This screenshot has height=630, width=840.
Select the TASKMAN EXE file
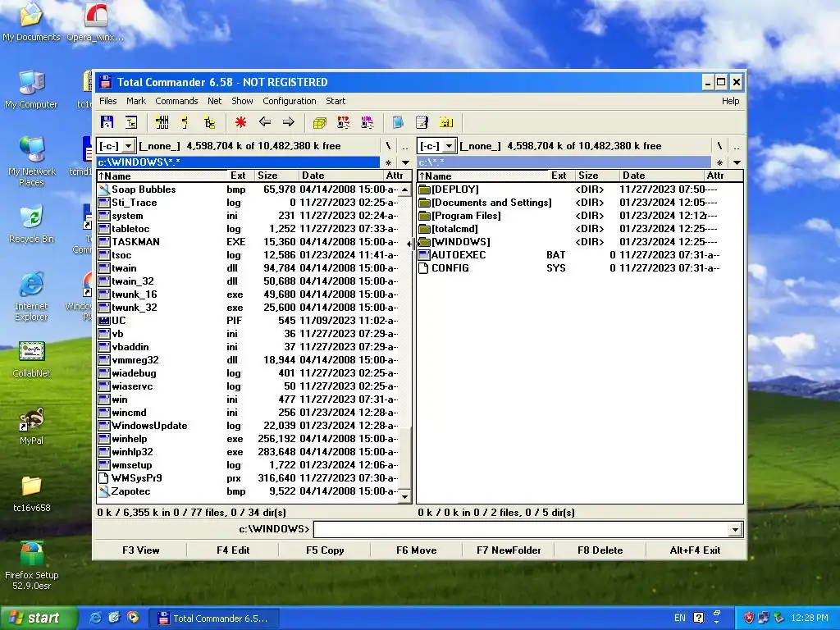pos(248,242)
